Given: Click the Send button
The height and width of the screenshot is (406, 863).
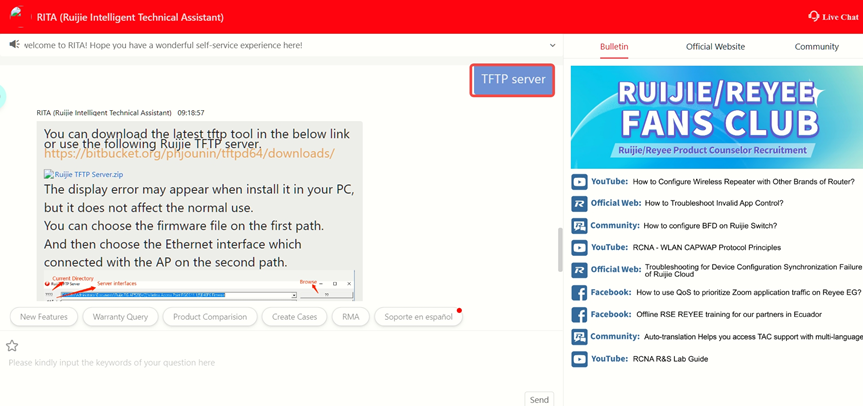Looking at the screenshot, I should 539,400.
